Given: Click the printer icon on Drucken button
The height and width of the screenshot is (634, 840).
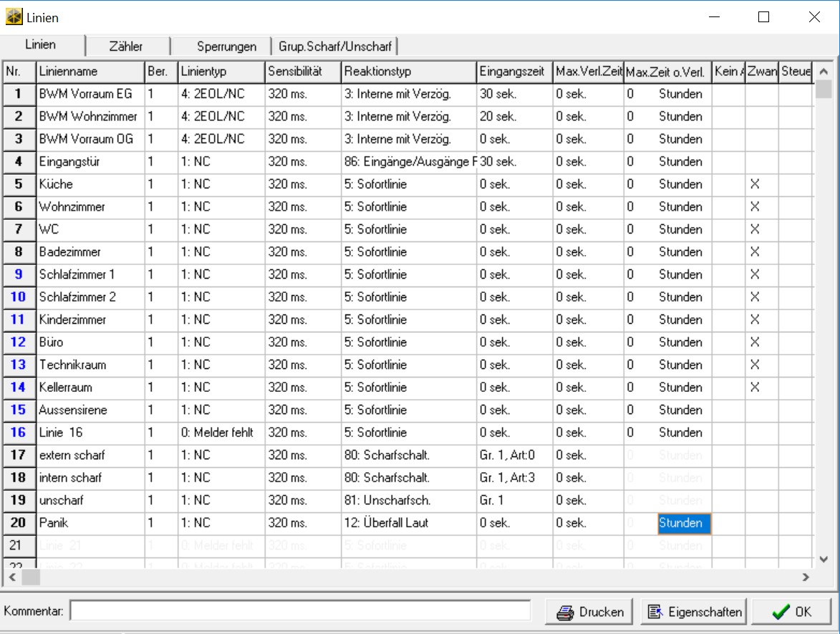Looking at the screenshot, I should coord(566,613).
